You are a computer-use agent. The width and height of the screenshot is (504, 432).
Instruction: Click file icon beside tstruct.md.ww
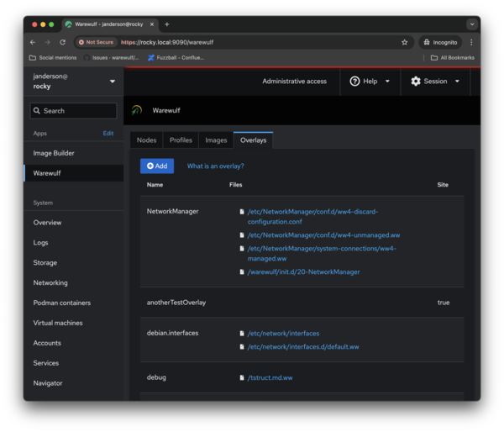(x=242, y=378)
